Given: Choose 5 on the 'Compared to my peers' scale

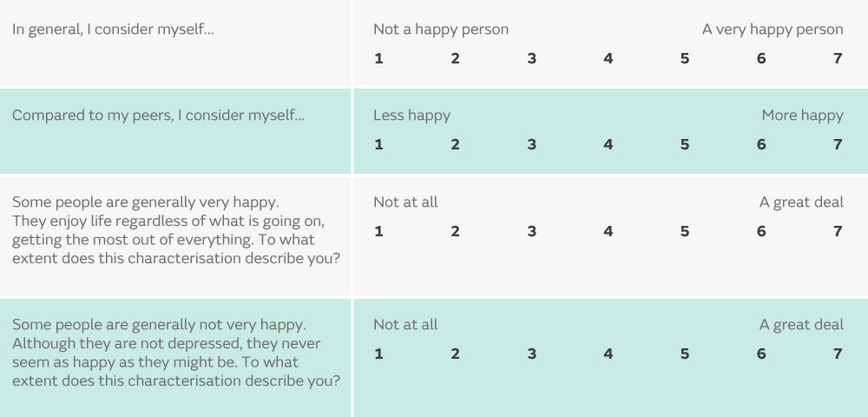Looking at the screenshot, I should coord(685,144).
